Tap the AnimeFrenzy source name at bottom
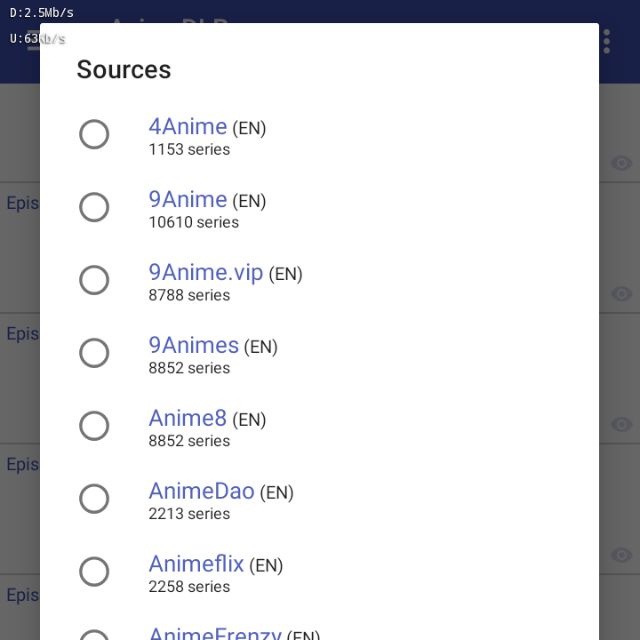 [215, 633]
